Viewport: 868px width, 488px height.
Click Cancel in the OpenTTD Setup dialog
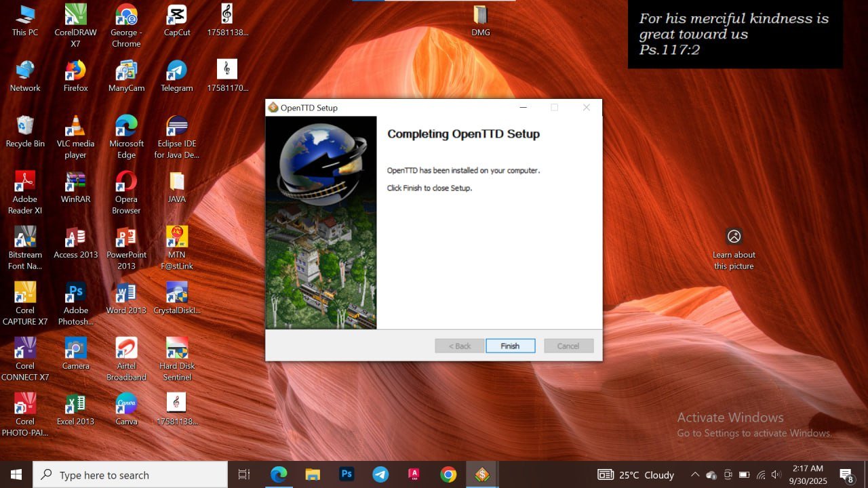pyautogui.click(x=568, y=346)
